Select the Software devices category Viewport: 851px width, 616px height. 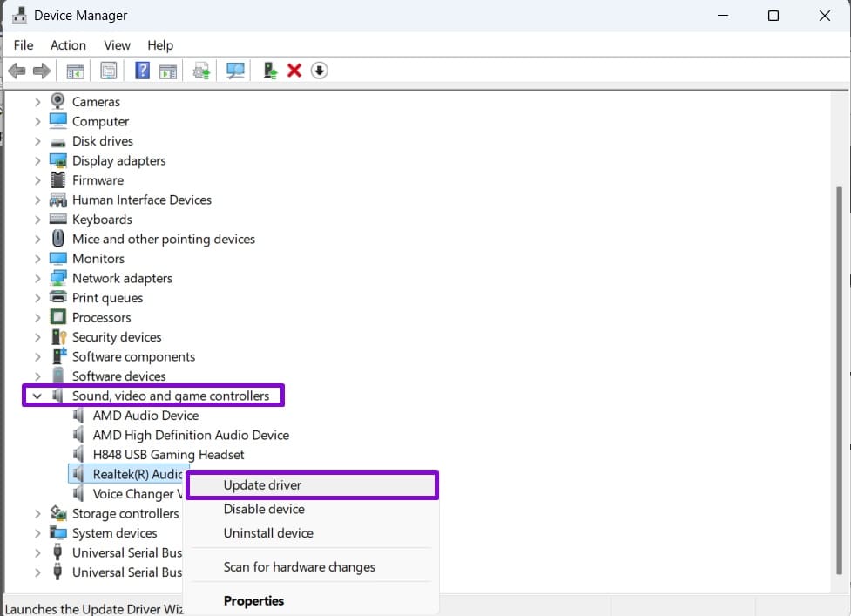coord(118,376)
